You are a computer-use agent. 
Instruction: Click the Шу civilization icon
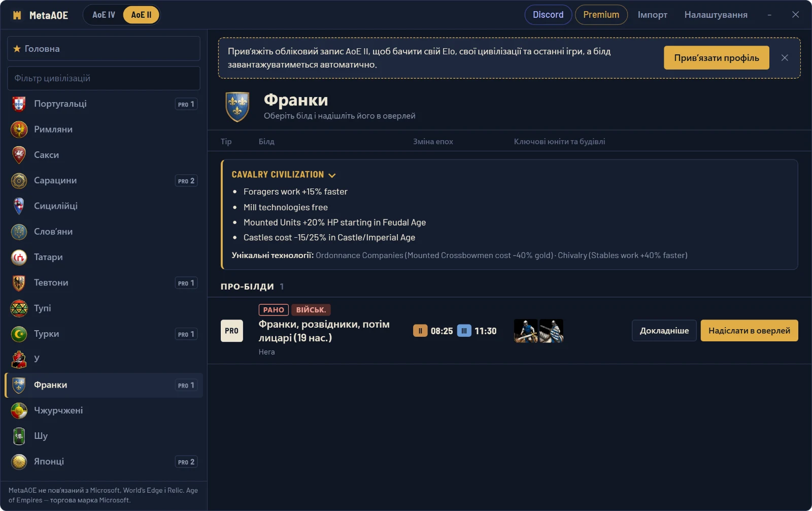[x=19, y=436]
